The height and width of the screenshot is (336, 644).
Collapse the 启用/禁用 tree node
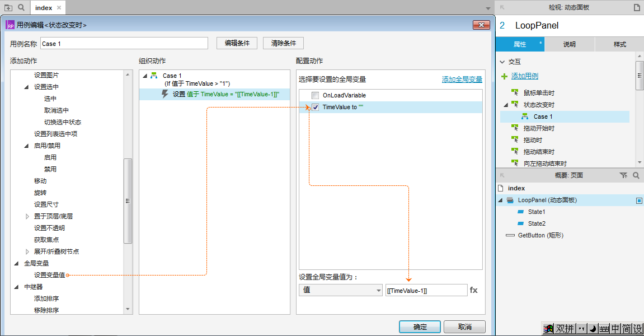tap(27, 146)
